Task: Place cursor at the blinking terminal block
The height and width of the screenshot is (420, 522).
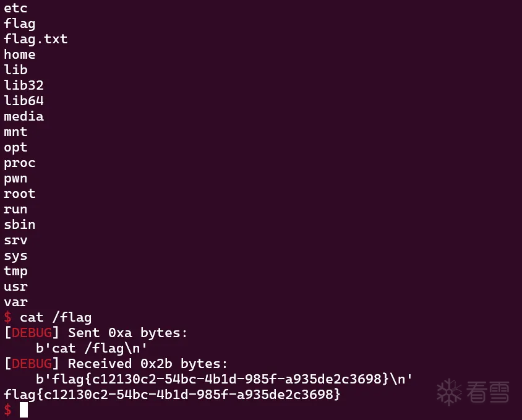Action: coord(24,409)
